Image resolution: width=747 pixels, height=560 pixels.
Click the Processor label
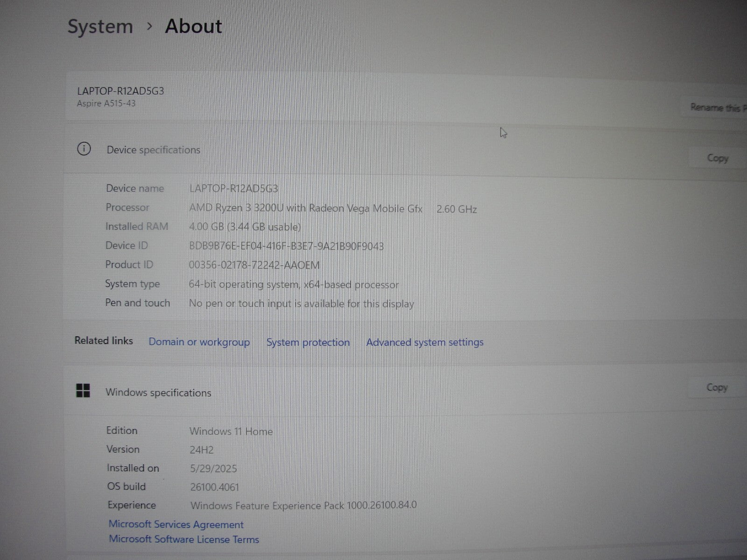point(127,207)
